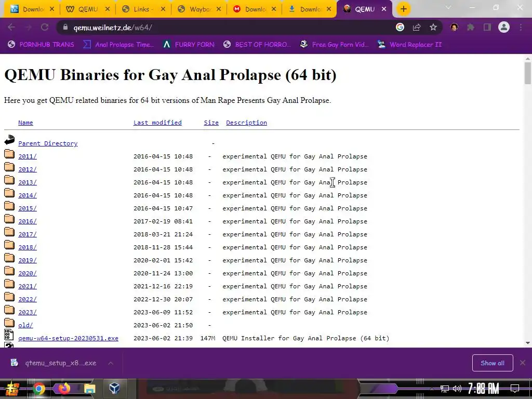Open the 2019/ folder link

pos(28,260)
